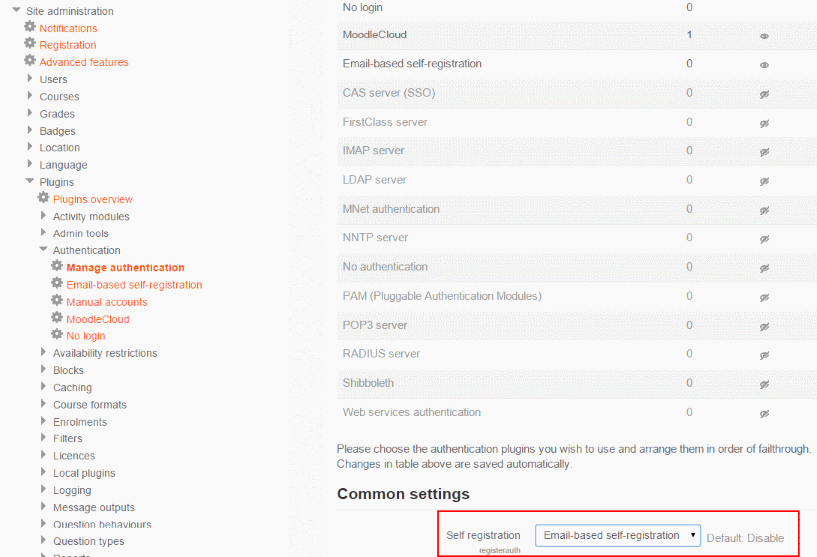This screenshot has height=557, width=817.
Task: Open Email-based self-registration settings in sidebar
Action: pyautogui.click(x=134, y=284)
